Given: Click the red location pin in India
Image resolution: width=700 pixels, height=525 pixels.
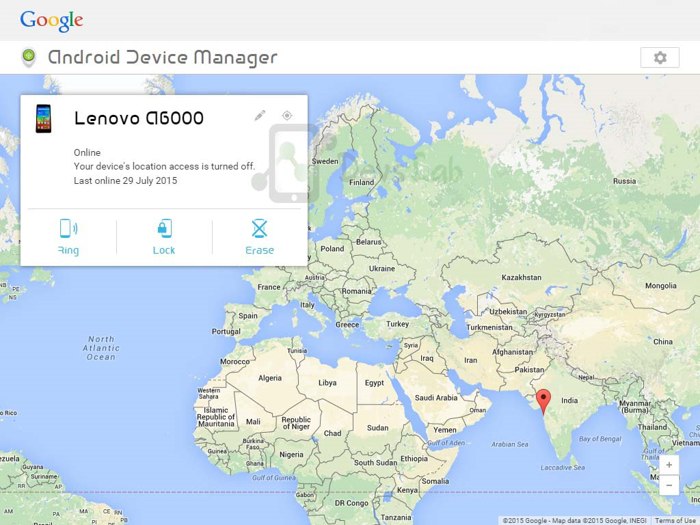Looking at the screenshot, I should click(x=543, y=401).
